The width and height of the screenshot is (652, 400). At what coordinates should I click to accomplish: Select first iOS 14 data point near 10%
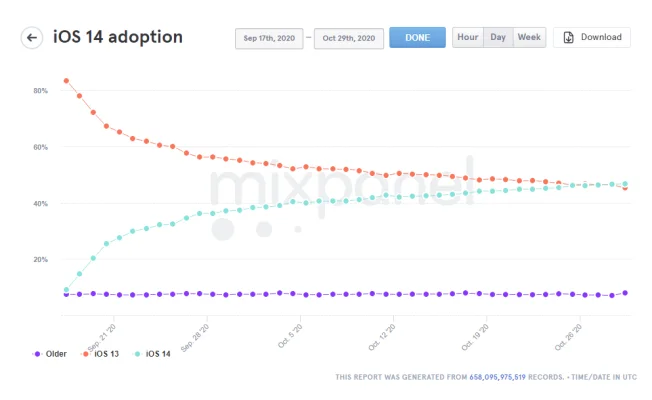click(x=66, y=289)
